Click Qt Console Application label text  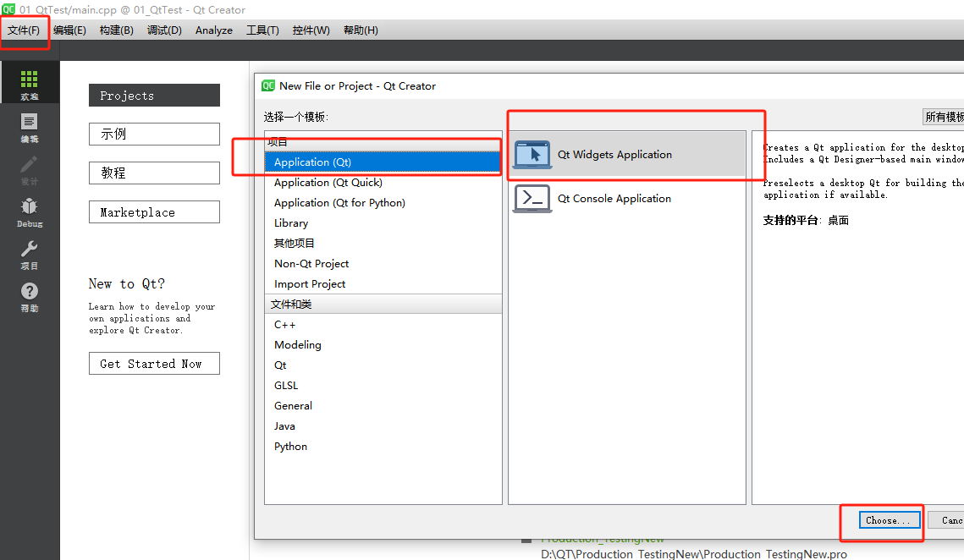(x=614, y=199)
